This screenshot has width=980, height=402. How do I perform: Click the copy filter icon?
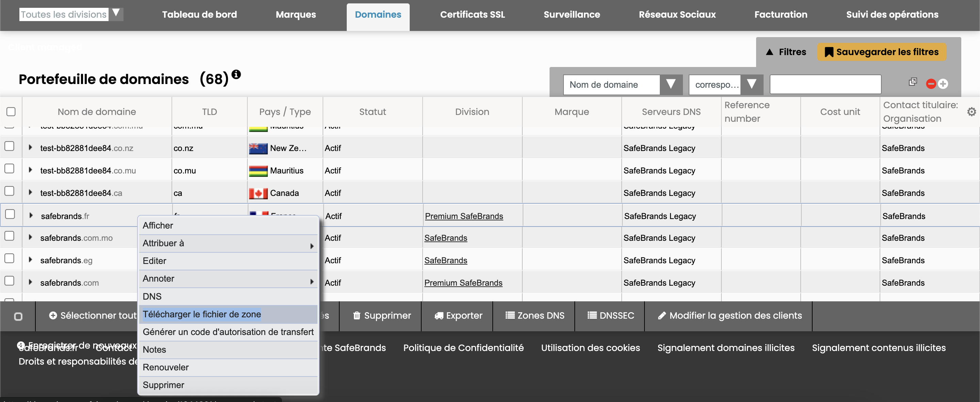coord(913,82)
